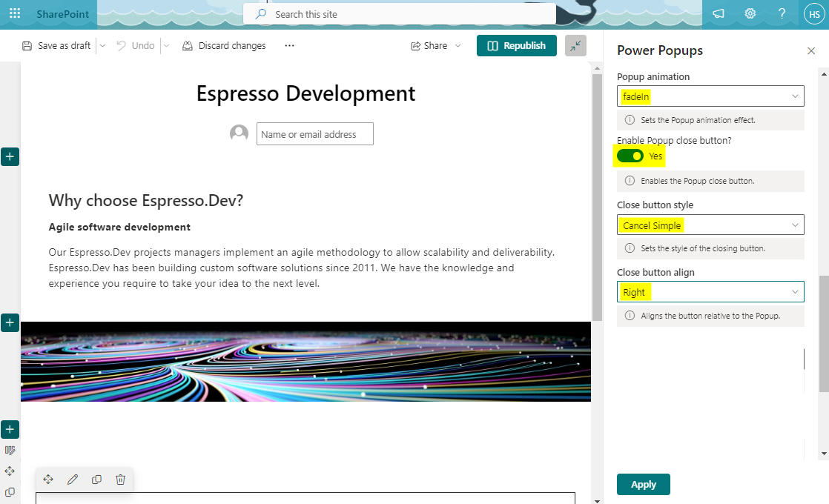Open the settings gear in the header
Viewport: 829px width, 504px height.
pos(750,14)
